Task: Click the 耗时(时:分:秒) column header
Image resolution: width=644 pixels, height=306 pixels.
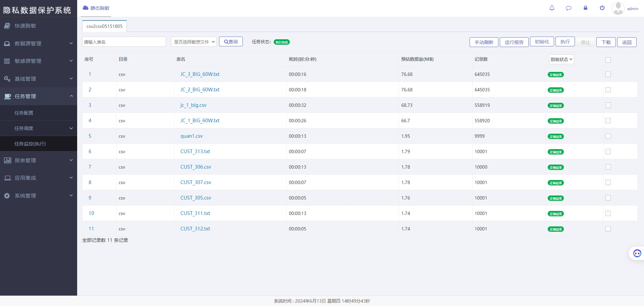Action: pos(303,59)
